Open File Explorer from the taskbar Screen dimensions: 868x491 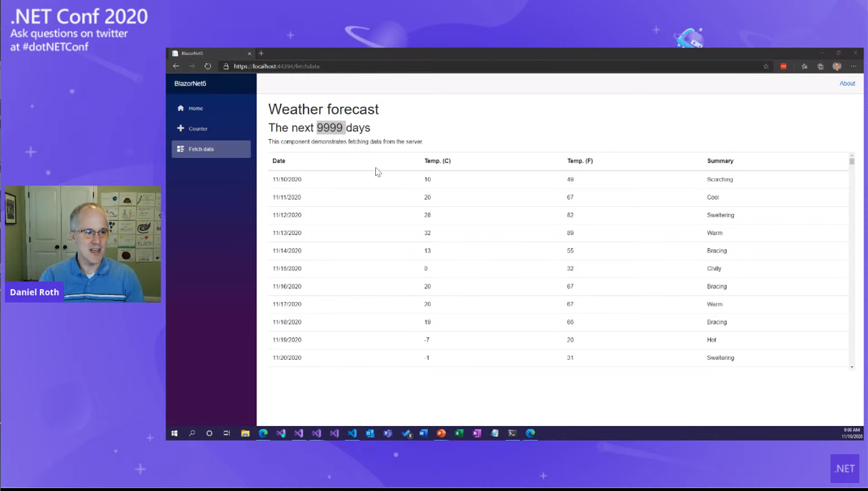[x=245, y=433]
